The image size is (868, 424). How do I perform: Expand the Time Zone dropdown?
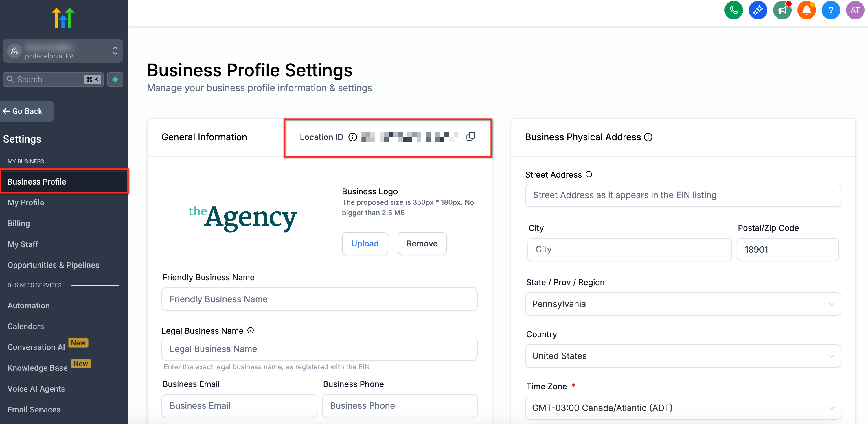(x=683, y=408)
